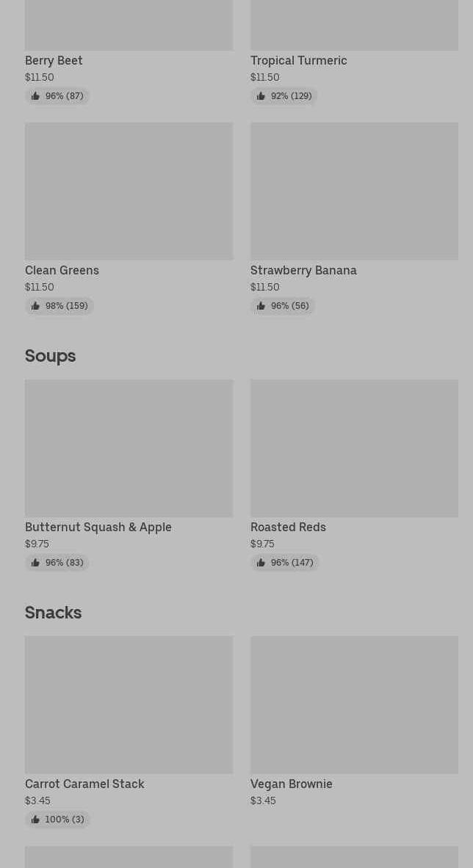This screenshot has width=473, height=868.
Task: Open Butternut Squash & Apple soup image
Action: point(129,448)
